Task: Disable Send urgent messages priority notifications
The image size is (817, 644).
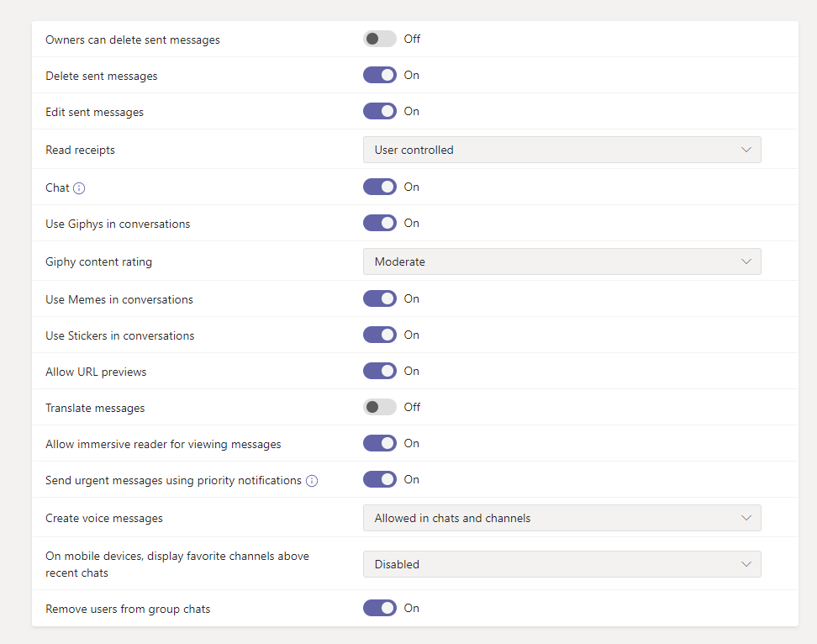Action: 380,479
